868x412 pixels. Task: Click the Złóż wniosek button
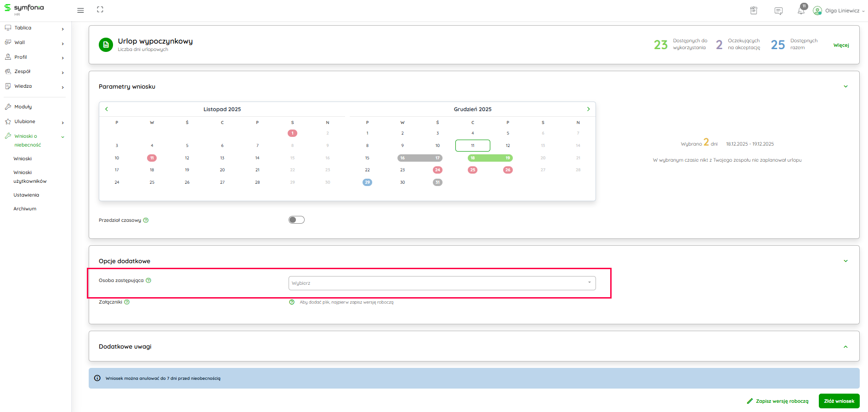839,401
